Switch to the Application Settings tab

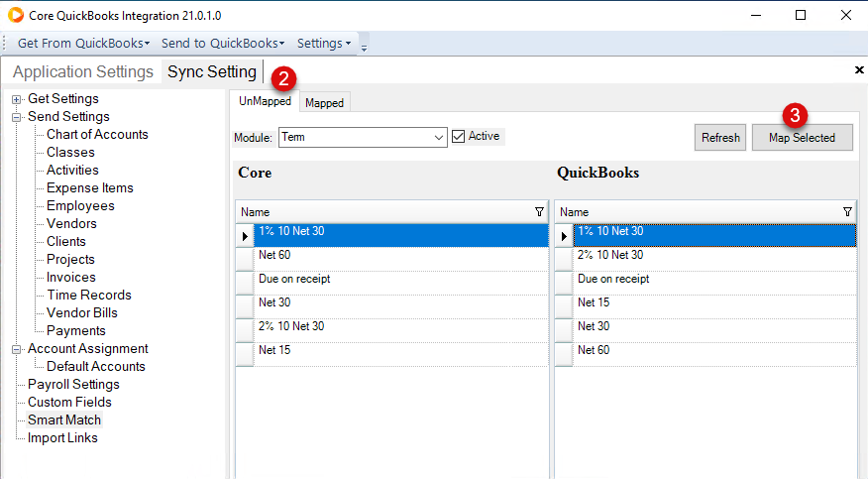(83, 72)
